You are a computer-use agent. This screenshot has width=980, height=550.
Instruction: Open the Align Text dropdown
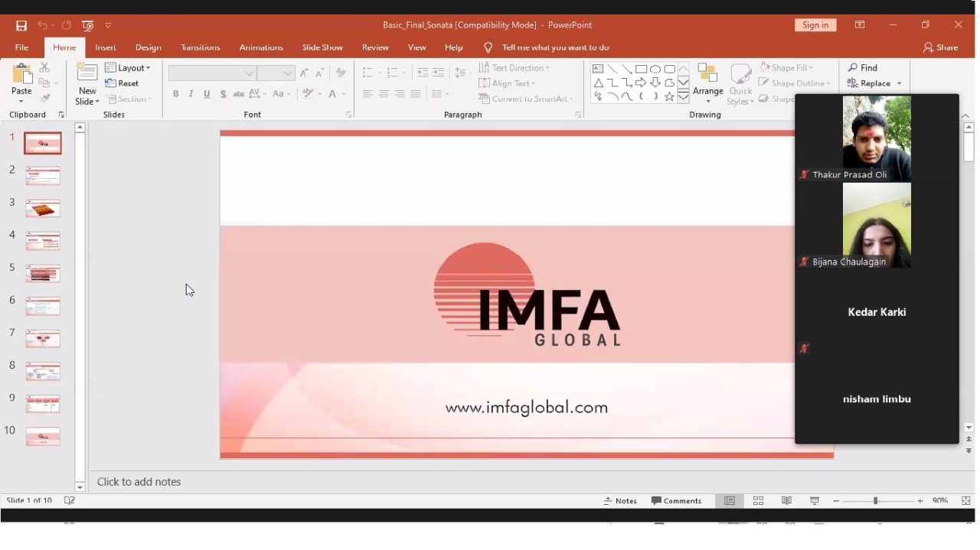click(507, 83)
